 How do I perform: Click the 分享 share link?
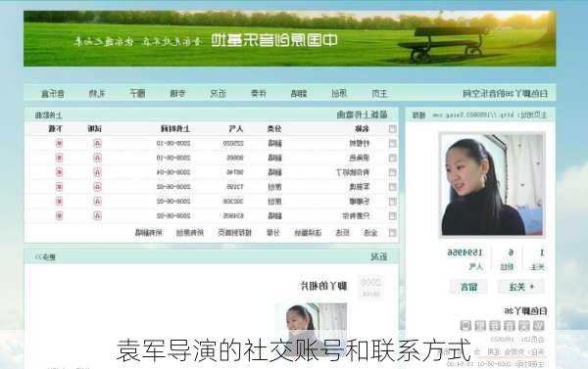click(x=273, y=233)
